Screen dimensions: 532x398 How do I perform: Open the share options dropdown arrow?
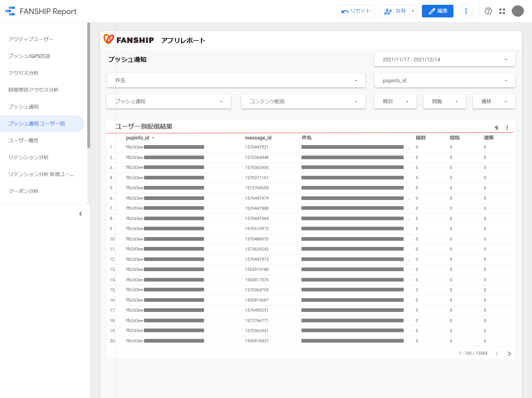(413, 11)
